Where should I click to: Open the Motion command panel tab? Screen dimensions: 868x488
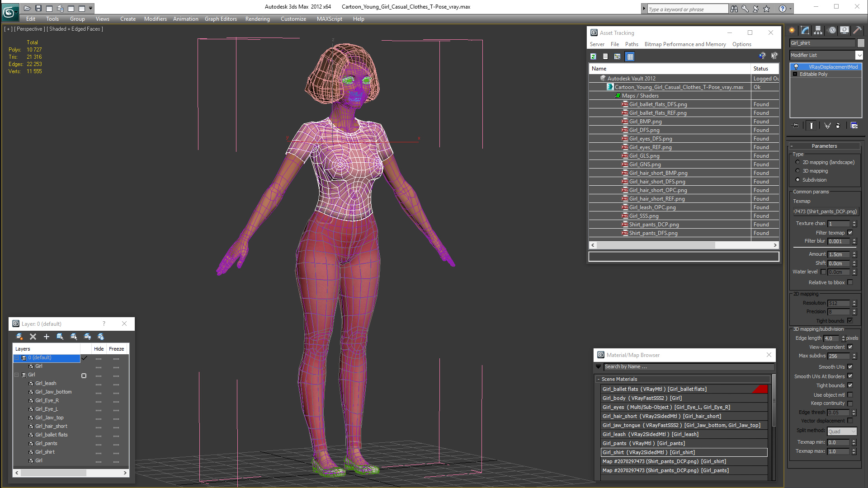(x=831, y=30)
